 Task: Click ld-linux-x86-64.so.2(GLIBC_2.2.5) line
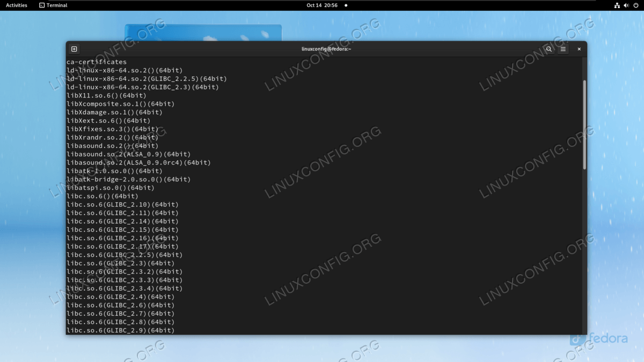(x=147, y=79)
